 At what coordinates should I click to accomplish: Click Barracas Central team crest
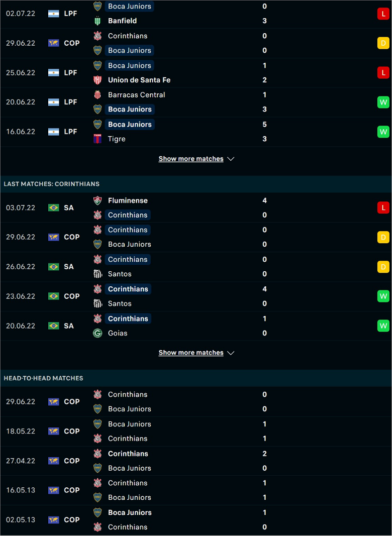[x=97, y=94]
